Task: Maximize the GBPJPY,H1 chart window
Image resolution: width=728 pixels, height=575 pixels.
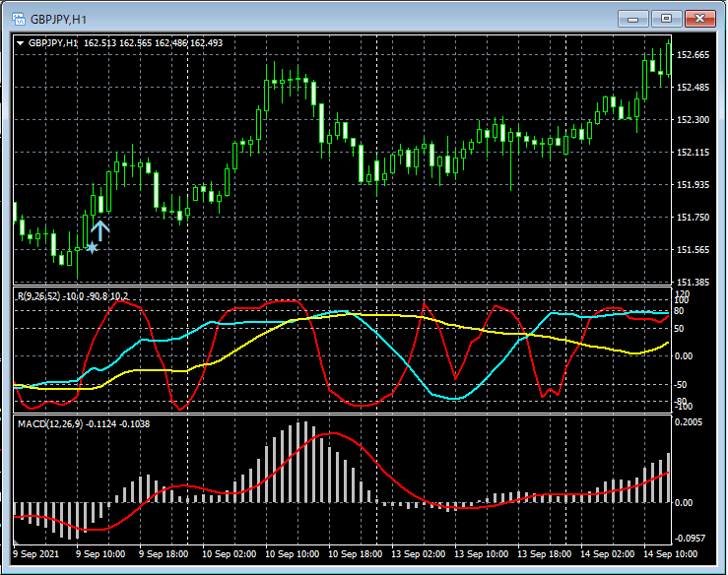Action: pyautogui.click(x=667, y=18)
